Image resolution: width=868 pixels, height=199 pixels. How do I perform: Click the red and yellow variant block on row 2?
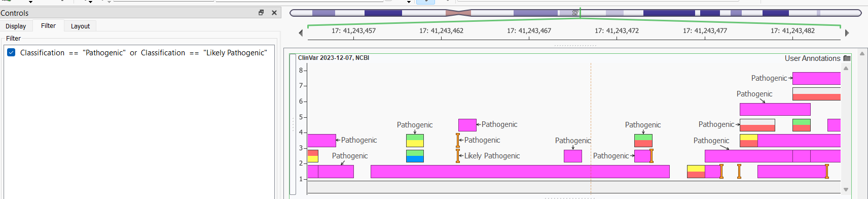pos(313,156)
